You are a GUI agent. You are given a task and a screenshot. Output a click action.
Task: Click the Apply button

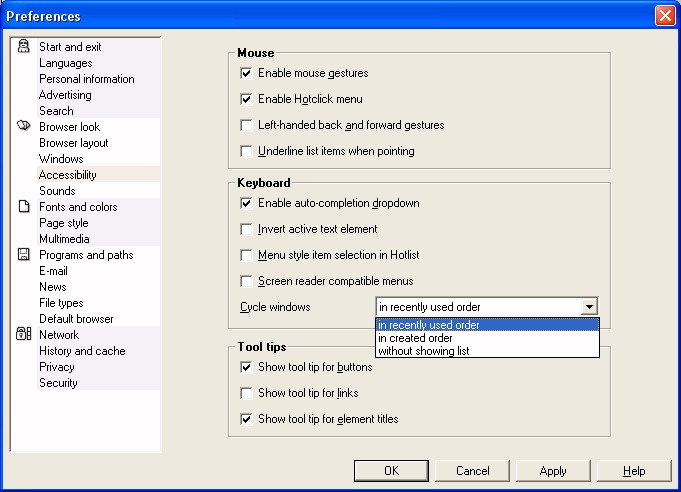pyautogui.click(x=553, y=471)
